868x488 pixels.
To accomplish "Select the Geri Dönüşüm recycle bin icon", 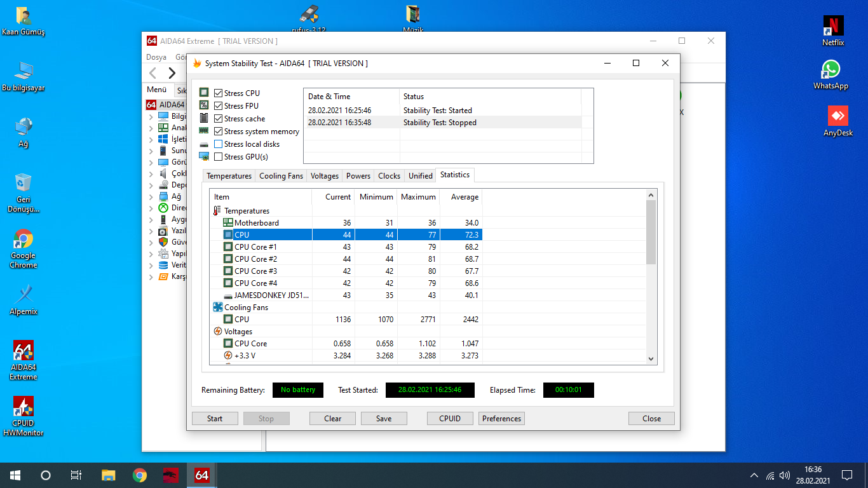I will [x=24, y=193].
